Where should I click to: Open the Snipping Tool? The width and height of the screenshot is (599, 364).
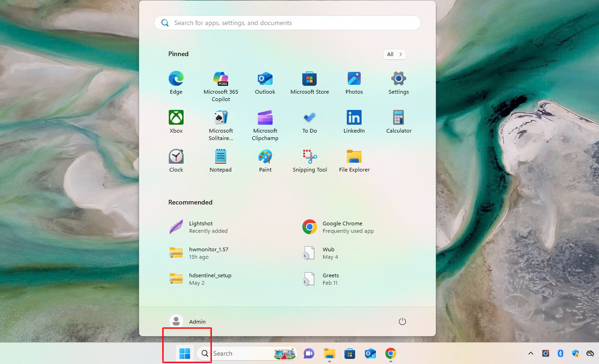(x=310, y=161)
